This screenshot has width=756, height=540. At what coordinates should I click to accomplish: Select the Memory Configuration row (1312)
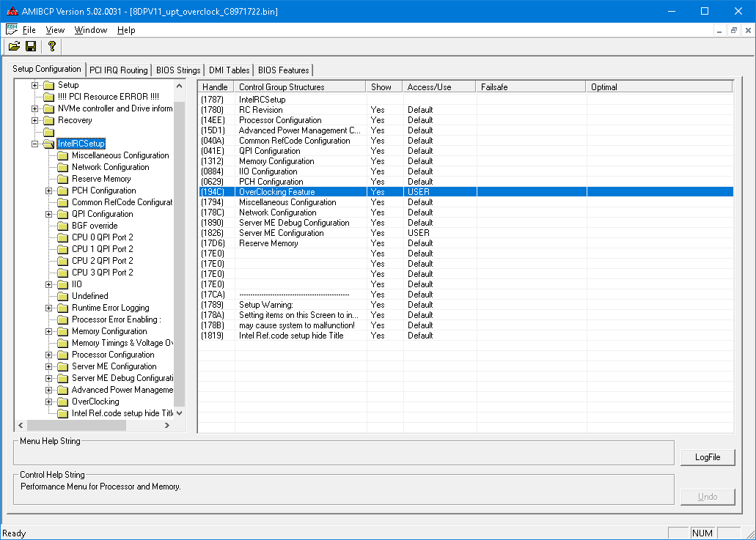pos(466,161)
